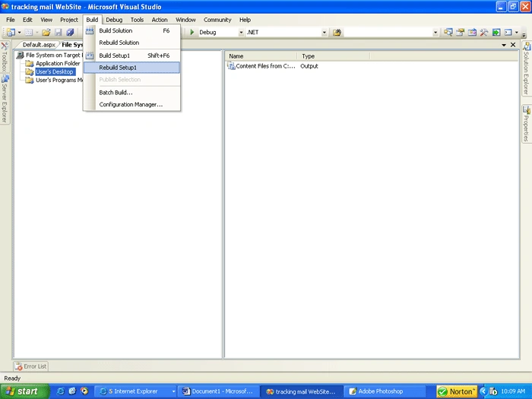The image size is (532, 399).
Task: Switch to Document1 Microsoft Word taskbar button
Action: pyautogui.click(x=219, y=391)
